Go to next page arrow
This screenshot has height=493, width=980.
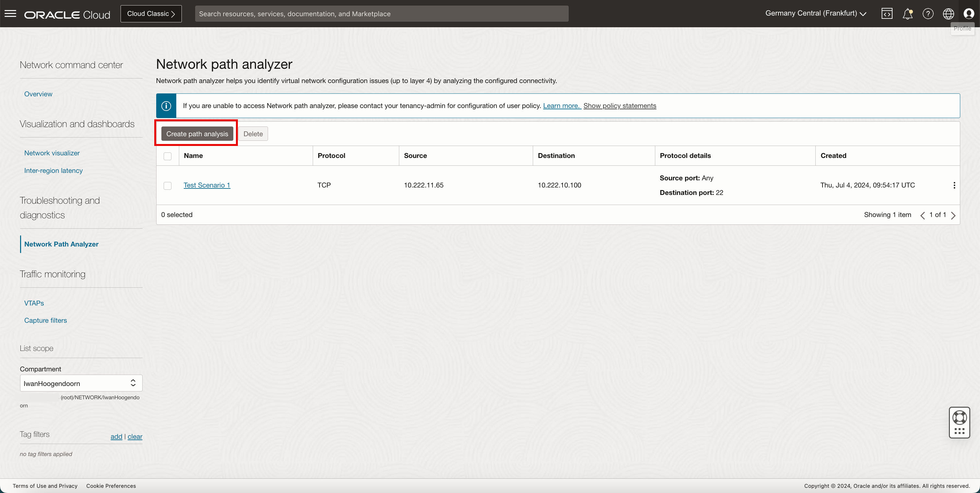tap(953, 215)
